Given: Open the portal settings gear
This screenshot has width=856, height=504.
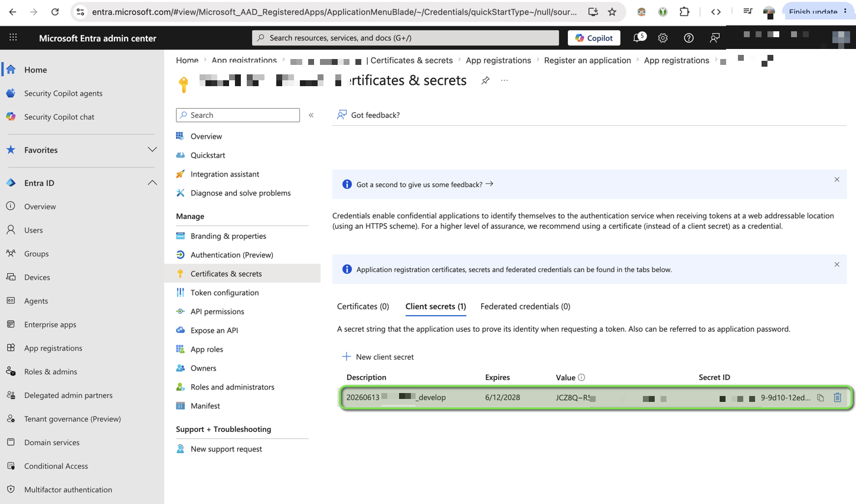Looking at the screenshot, I should pos(663,38).
